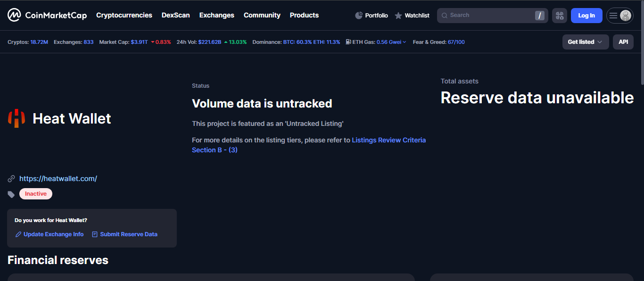Open the Portfolio pie chart icon
This screenshot has height=281, width=644.
point(359,16)
